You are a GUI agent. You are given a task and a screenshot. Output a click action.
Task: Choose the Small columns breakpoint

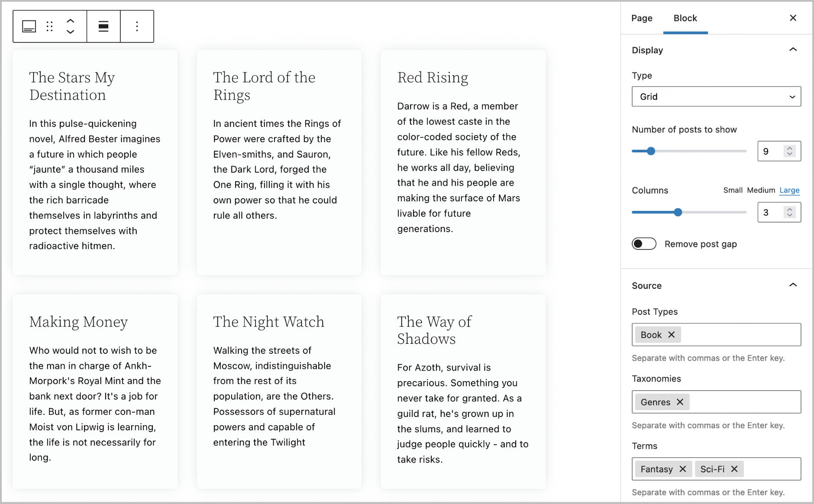[733, 190]
